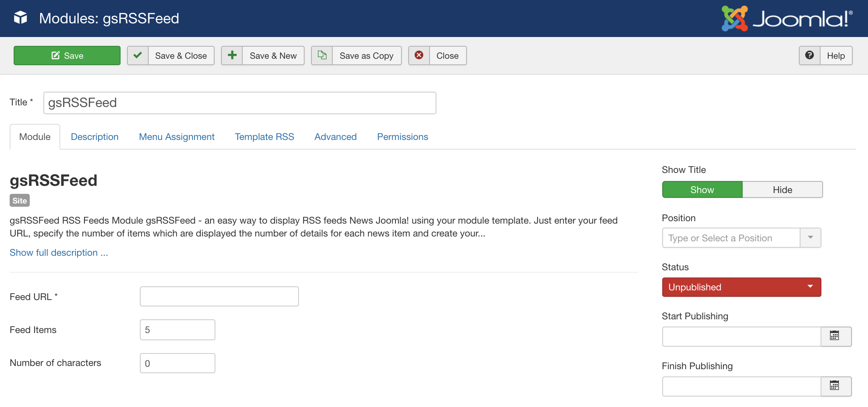Open the Status Unpublished dropdown
The height and width of the screenshot is (407, 868).
pyautogui.click(x=741, y=287)
